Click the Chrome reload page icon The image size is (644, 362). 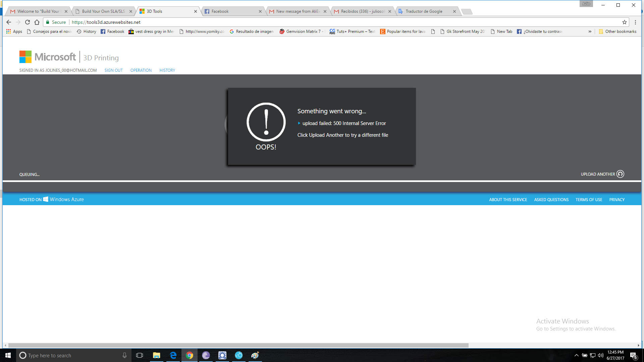pyautogui.click(x=28, y=22)
